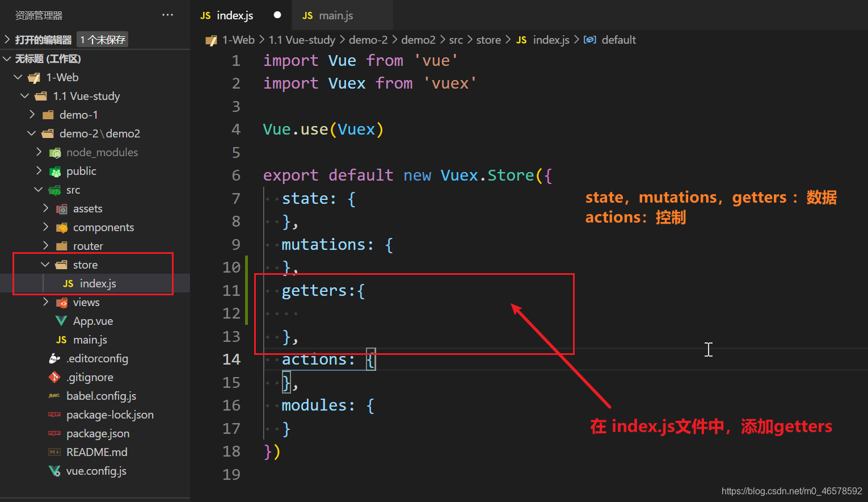
Task: Expand the 打开的编辑器 section
Action: (x=7, y=39)
